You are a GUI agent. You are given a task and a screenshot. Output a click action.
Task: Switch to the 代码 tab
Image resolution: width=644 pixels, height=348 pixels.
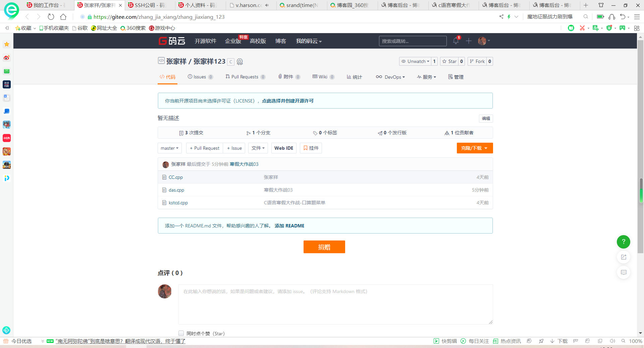(167, 77)
